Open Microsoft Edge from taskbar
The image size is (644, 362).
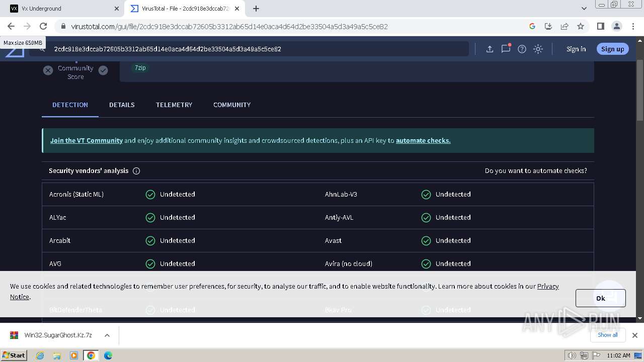pos(108,355)
